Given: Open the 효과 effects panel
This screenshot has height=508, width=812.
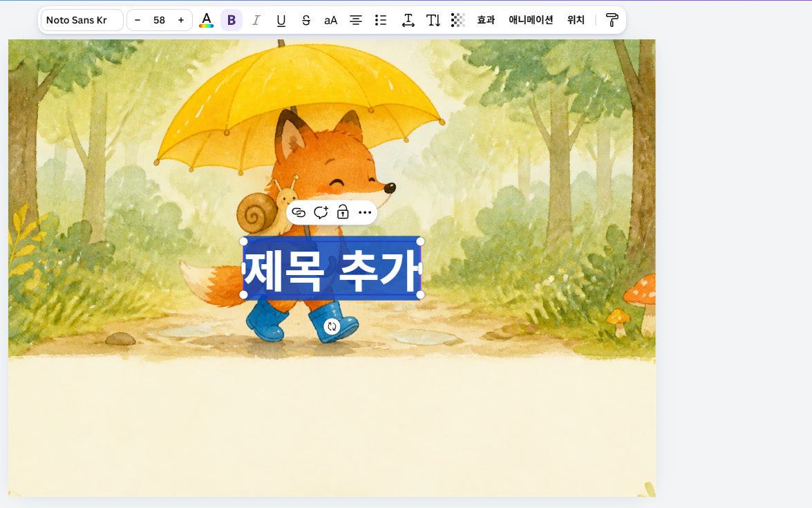Looking at the screenshot, I should pyautogui.click(x=486, y=20).
